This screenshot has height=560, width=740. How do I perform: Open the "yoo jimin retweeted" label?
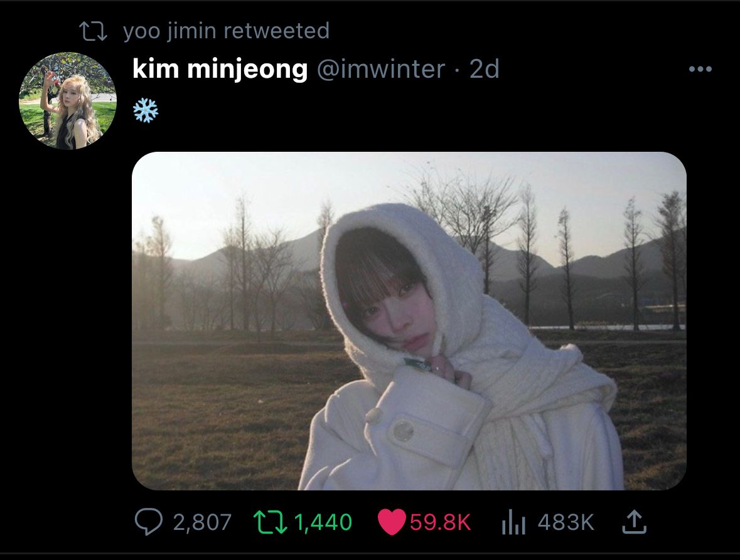pos(226,31)
